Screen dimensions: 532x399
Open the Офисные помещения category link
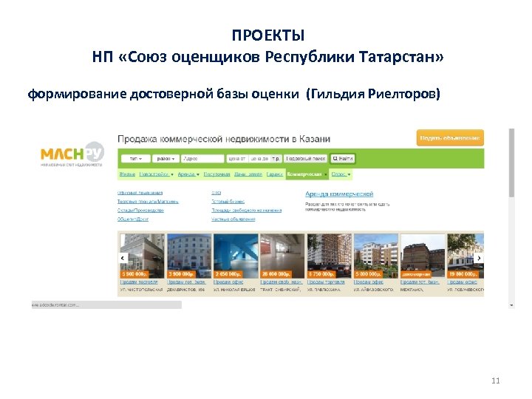pos(140,193)
